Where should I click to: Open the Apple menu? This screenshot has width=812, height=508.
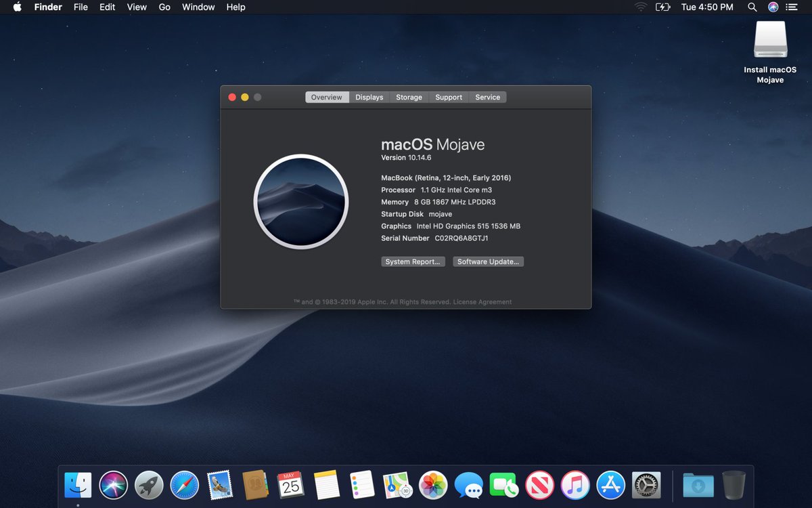point(17,7)
